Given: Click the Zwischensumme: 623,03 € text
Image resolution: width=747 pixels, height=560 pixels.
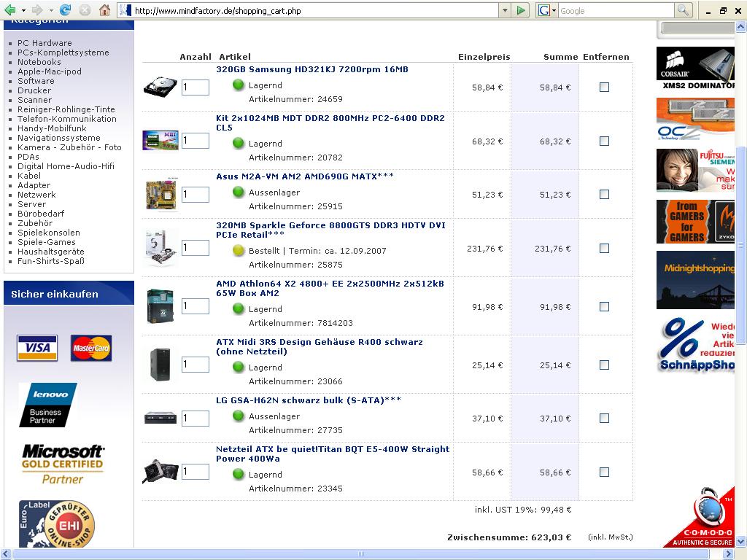Looking at the screenshot, I should point(508,537).
